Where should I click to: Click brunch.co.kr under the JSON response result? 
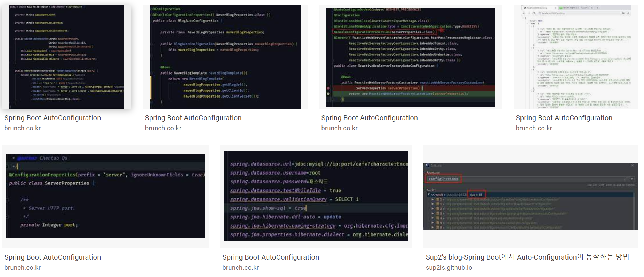pos(534,128)
